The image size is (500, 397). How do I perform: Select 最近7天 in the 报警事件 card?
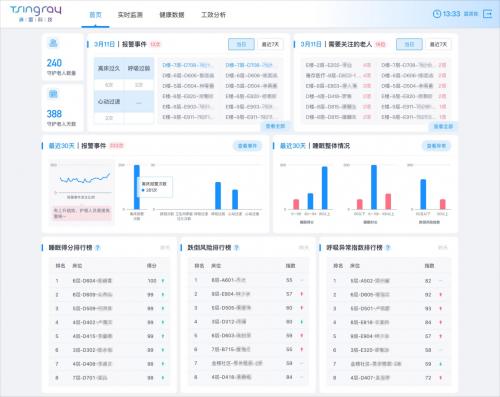(x=270, y=44)
